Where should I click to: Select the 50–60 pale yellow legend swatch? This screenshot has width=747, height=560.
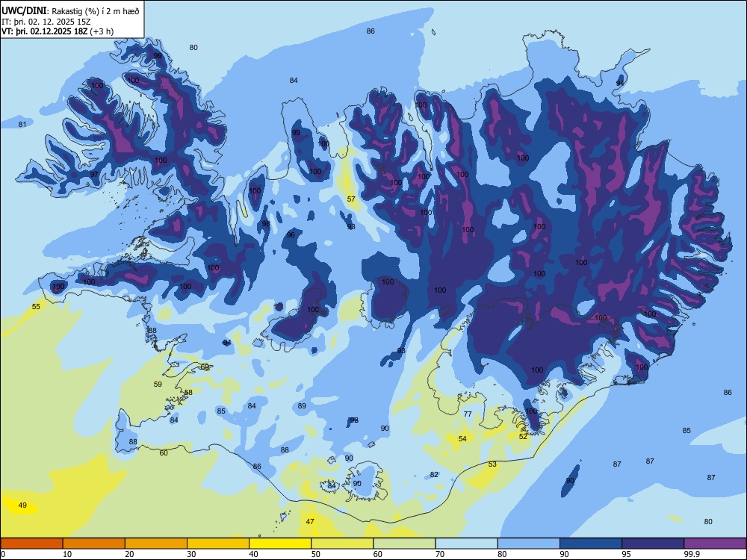(x=342, y=544)
